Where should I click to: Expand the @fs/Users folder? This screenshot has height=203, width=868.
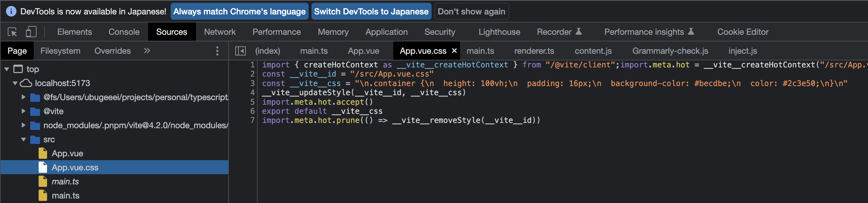[x=24, y=97]
